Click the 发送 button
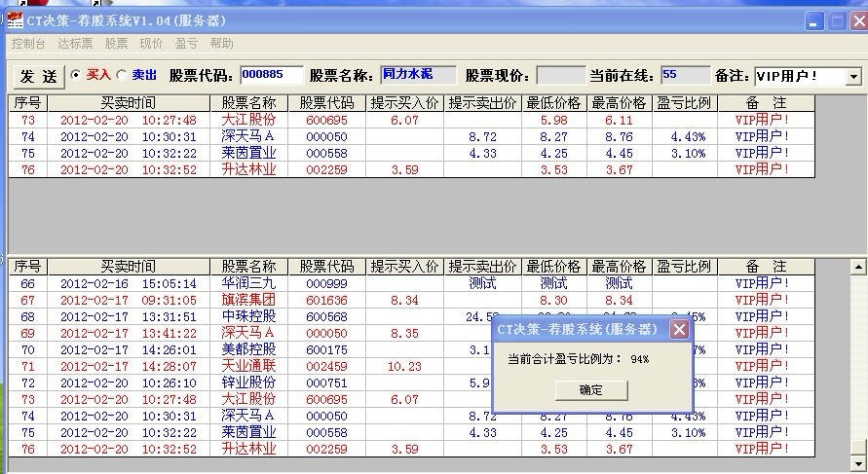The image size is (868, 474). pos(39,76)
